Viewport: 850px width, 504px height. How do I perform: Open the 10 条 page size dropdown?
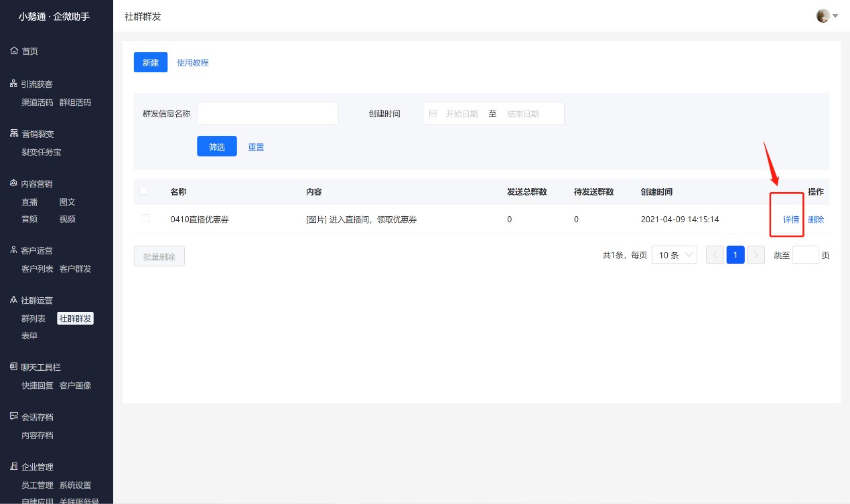pos(675,255)
